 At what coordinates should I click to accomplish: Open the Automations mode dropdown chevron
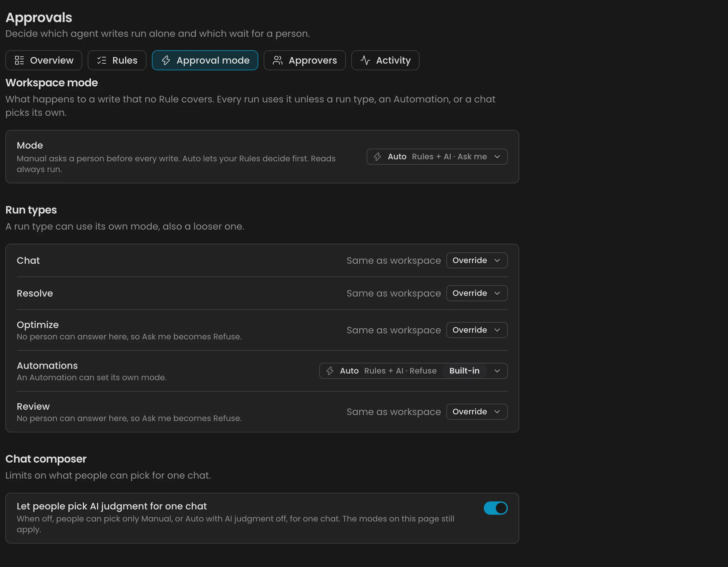(497, 371)
